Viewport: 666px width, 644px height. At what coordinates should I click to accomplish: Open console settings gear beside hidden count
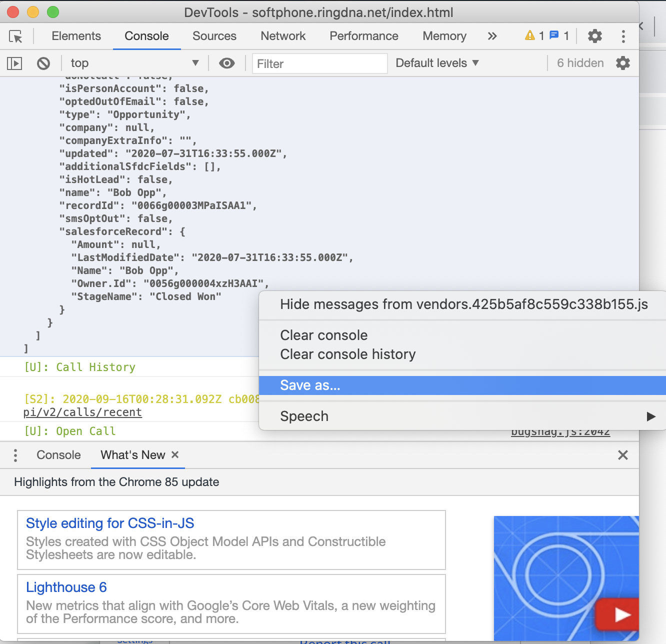click(622, 63)
